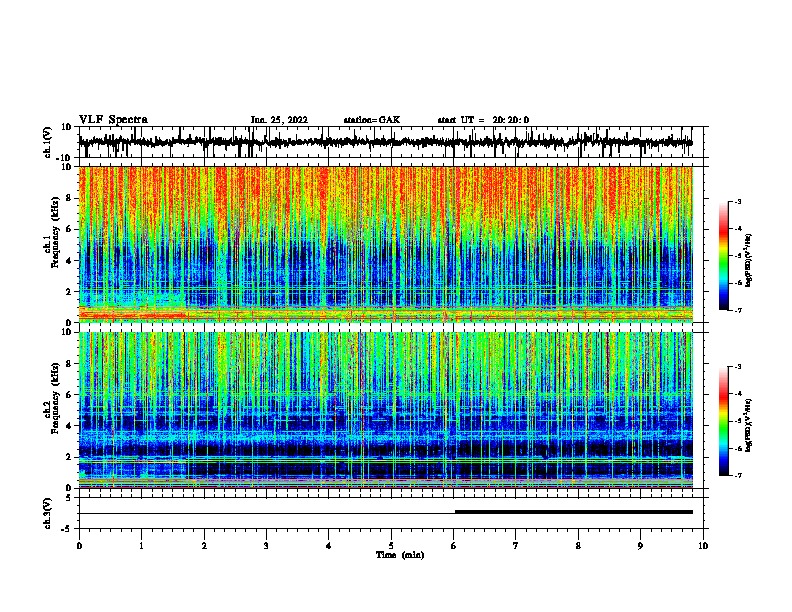
Task: Click the time axis tick label "6"
Action: 454,546
